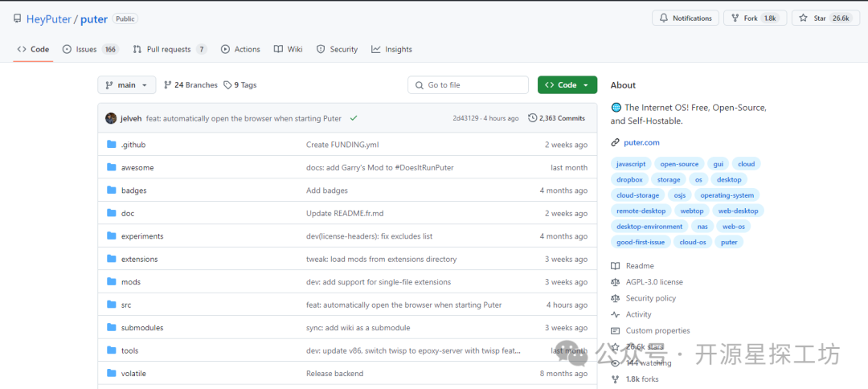Open the Custom properties link
This screenshot has height=389, width=868.
tap(657, 330)
